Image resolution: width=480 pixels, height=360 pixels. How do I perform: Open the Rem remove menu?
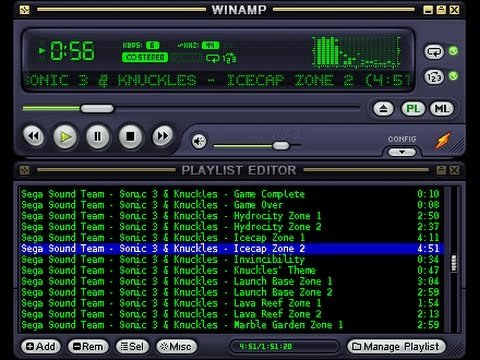tap(88, 347)
